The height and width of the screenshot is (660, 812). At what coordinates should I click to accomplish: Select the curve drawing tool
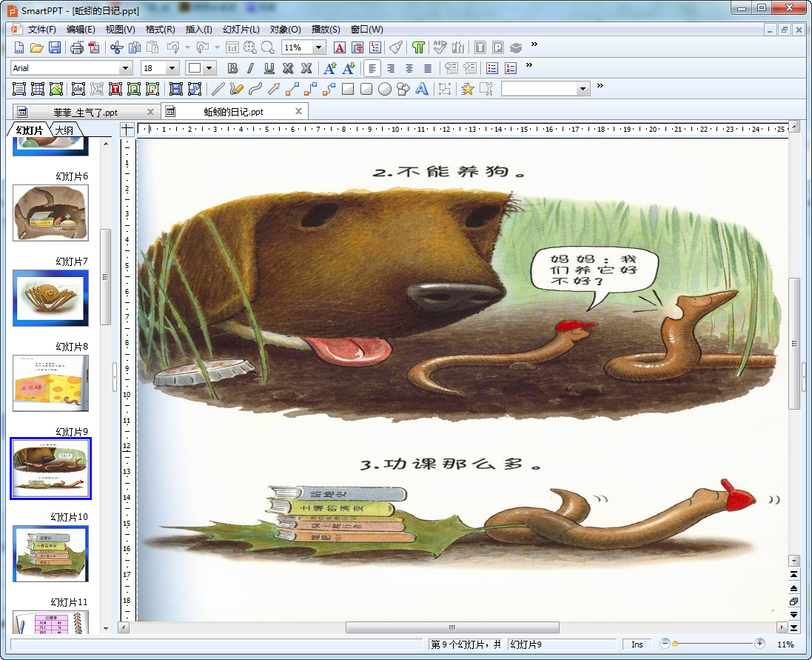click(255, 89)
